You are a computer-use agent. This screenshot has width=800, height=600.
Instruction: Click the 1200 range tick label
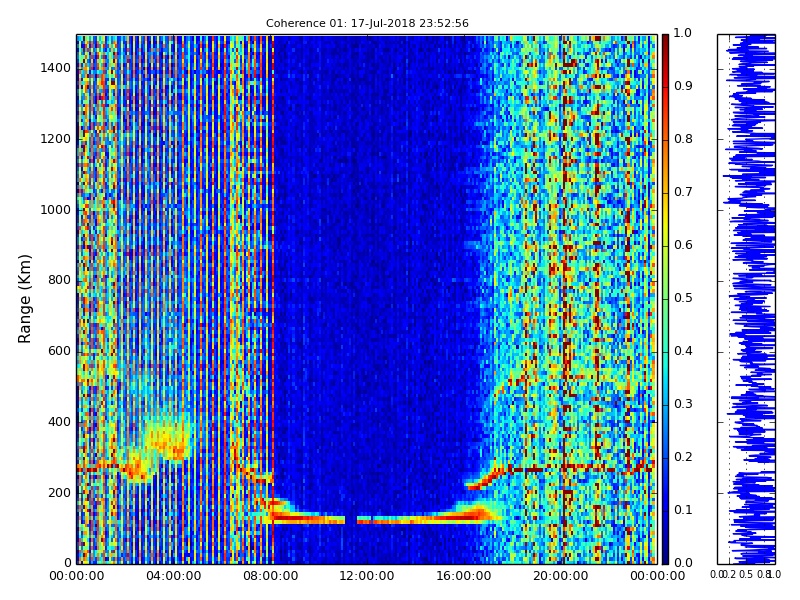56,139
